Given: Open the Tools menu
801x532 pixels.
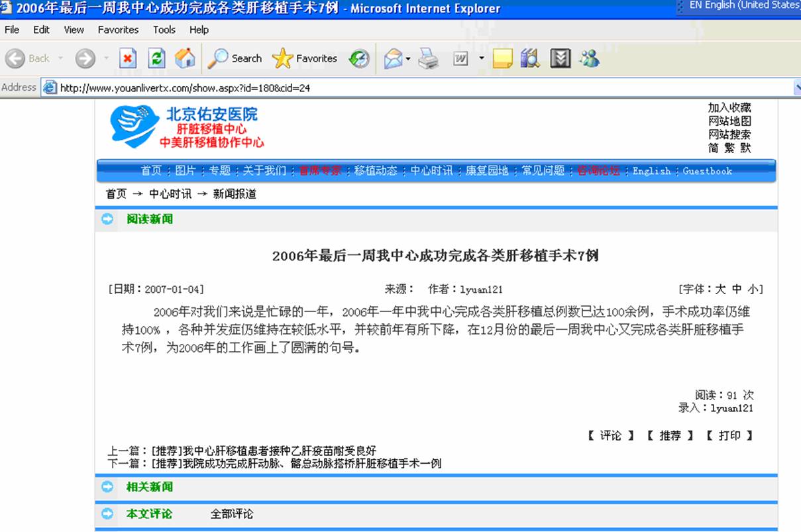Looking at the screenshot, I should [x=164, y=30].
